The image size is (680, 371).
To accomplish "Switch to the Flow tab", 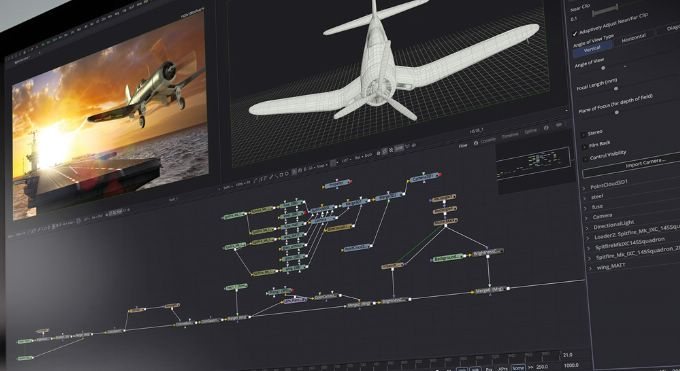I will (x=463, y=146).
